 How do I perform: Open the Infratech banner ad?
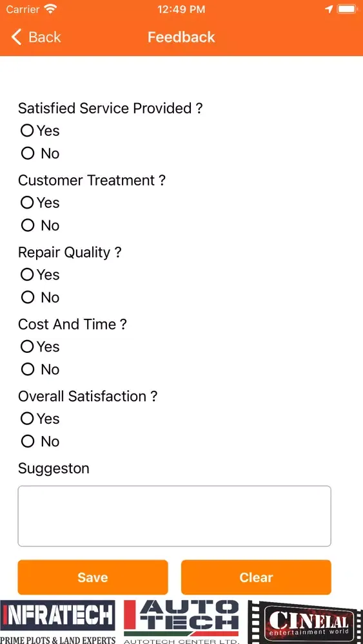(57, 622)
